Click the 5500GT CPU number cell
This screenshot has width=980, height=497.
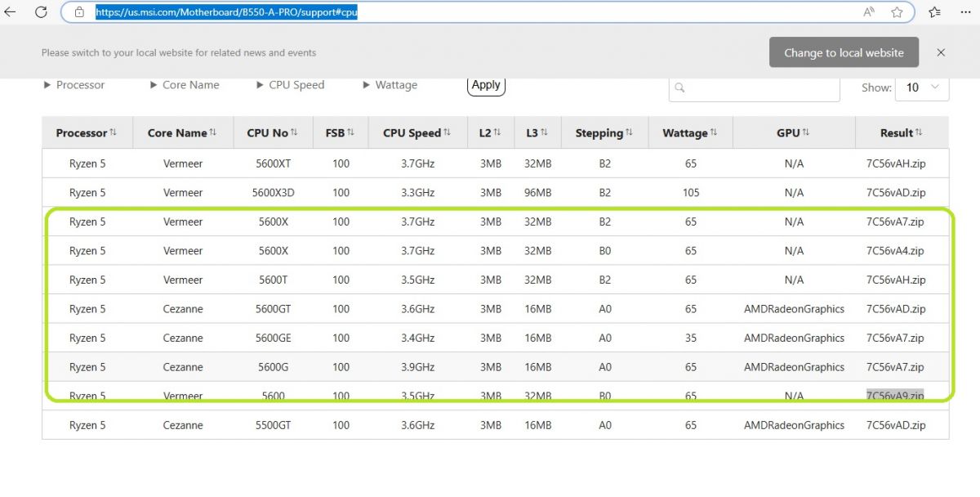click(x=273, y=425)
